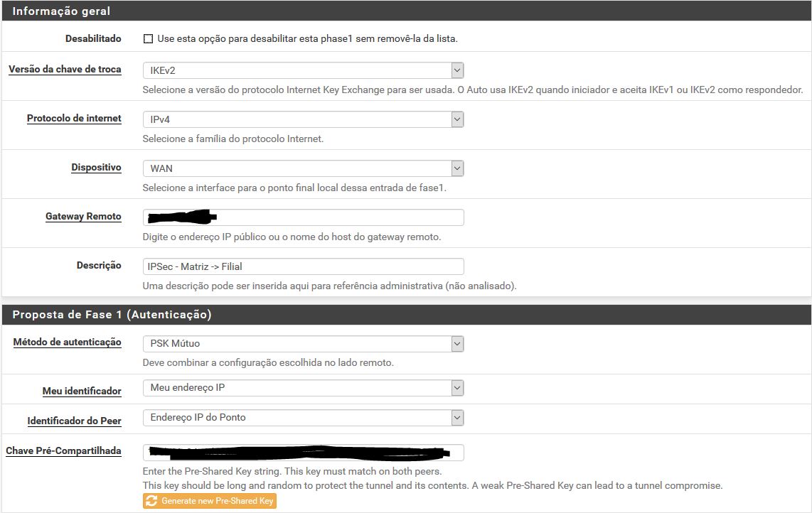Click the Gateway Remoto underlined label
This screenshot has height=513, width=812.
point(83,217)
